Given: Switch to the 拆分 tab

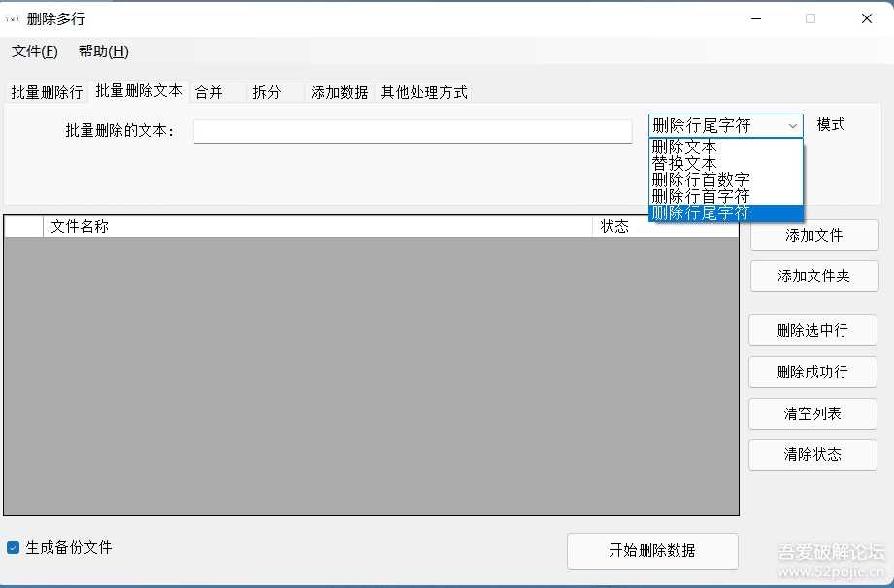Looking at the screenshot, I should [x=266, y=90].
